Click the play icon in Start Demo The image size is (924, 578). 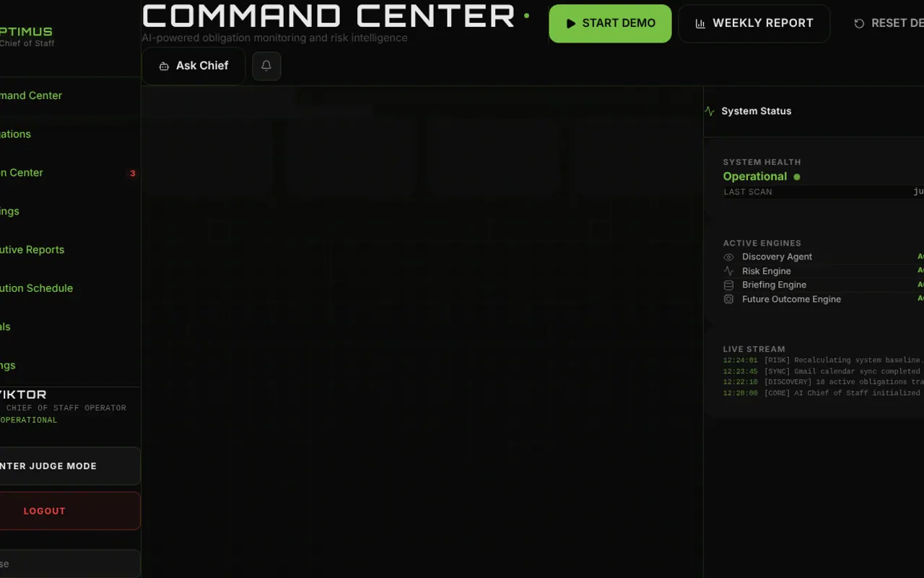[571, 24]
